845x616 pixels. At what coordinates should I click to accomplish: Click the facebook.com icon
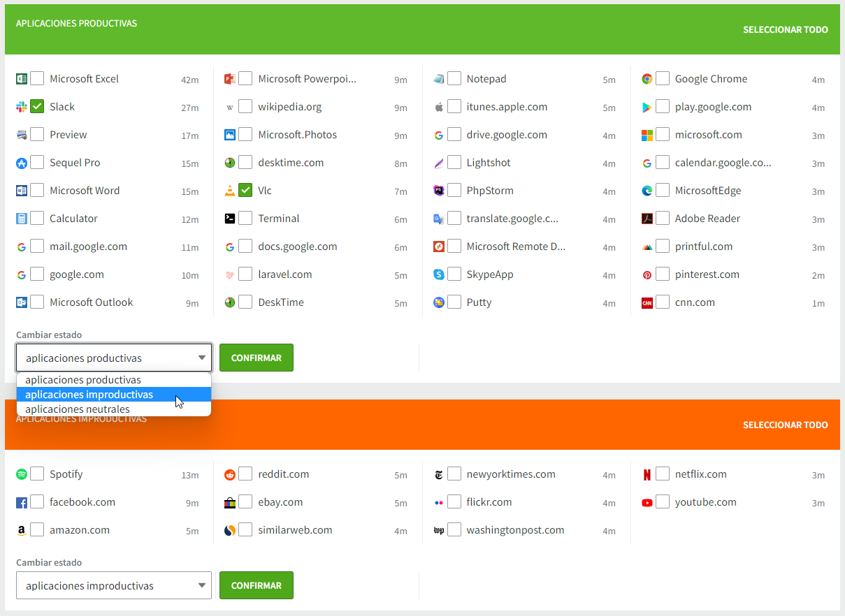click(x=22, y=502)
